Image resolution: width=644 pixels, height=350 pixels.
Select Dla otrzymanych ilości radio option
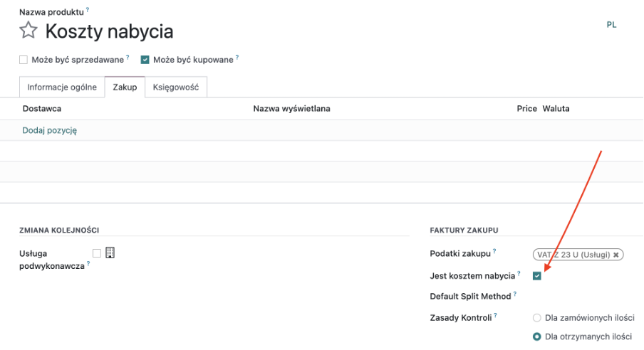537,336
